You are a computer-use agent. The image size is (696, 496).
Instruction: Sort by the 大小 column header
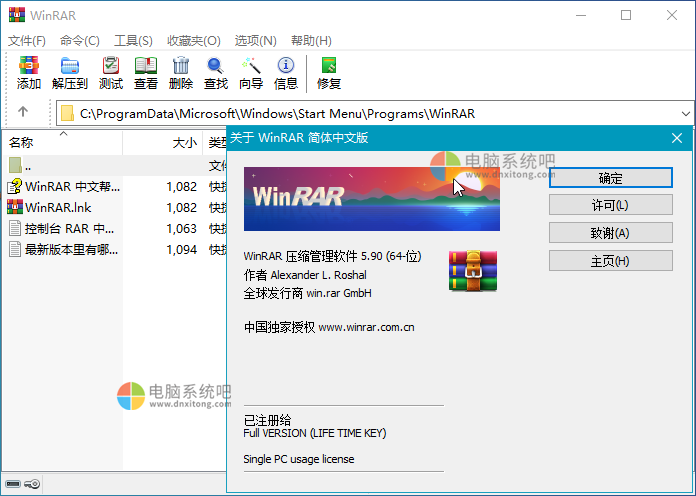162,142
